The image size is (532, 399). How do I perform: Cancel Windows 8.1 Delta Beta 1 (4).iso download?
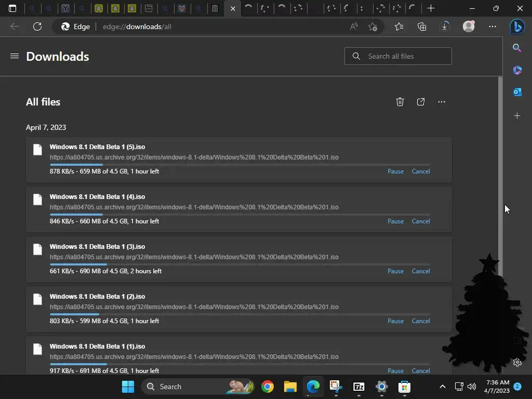point(421,221)
